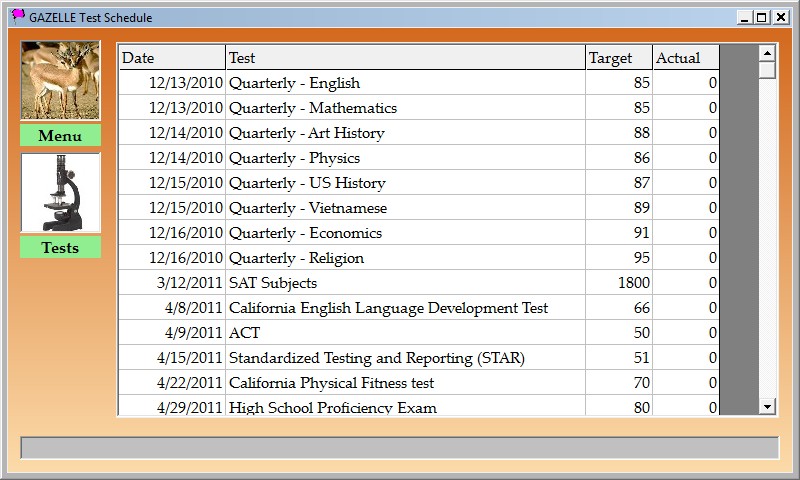Screen dimensions: 800x480
Task: Click the status bar field at bottom
Action: (x=399, y=448)
